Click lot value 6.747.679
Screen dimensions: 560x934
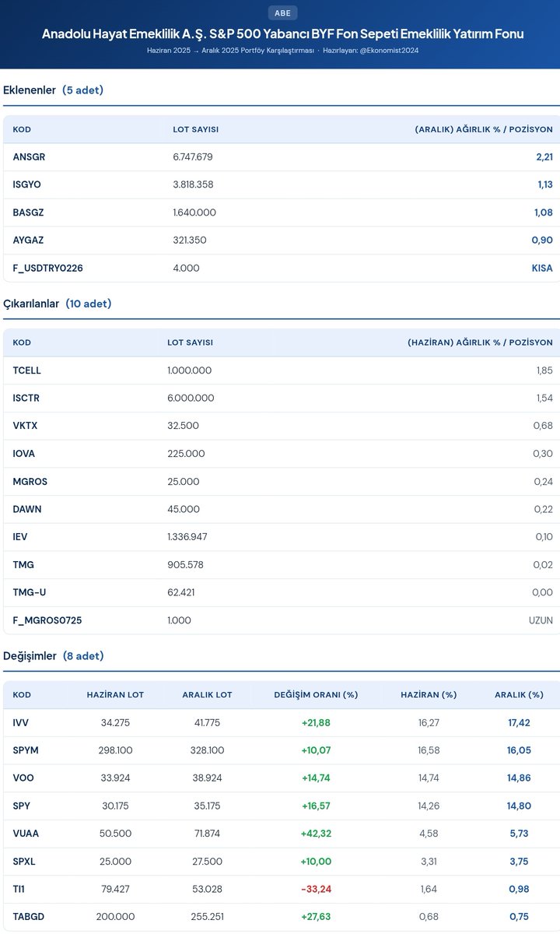(x=193, y=157)
